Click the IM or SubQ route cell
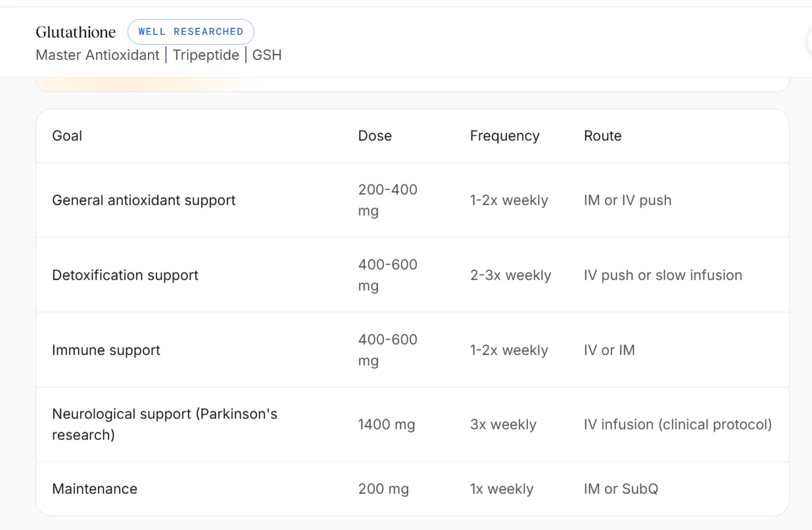The height and width of the screenshot is (530, 812). (x=621, y=489)
